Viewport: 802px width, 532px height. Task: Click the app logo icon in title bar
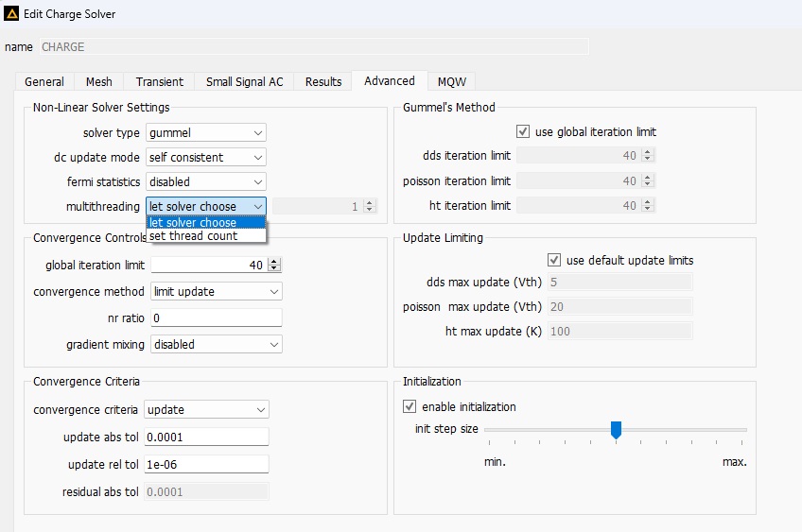(11, 15)
